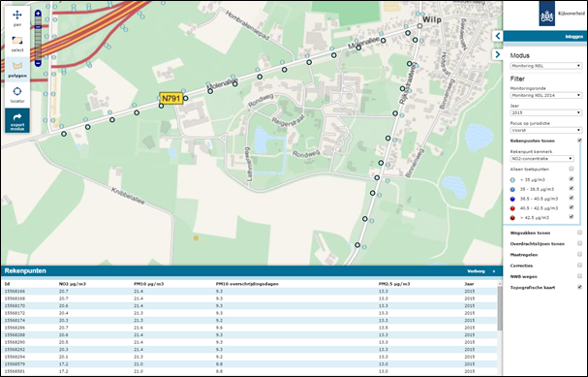The width and height of the screenshot is (588, 377).
Task: Enable the NWB wegen checkbox
Action: (x=579, y=276)
